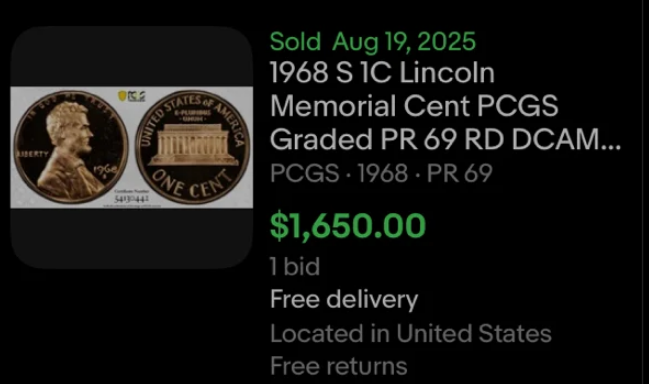Click the LIBERTY inscription on the obverse

click(32, 154)
